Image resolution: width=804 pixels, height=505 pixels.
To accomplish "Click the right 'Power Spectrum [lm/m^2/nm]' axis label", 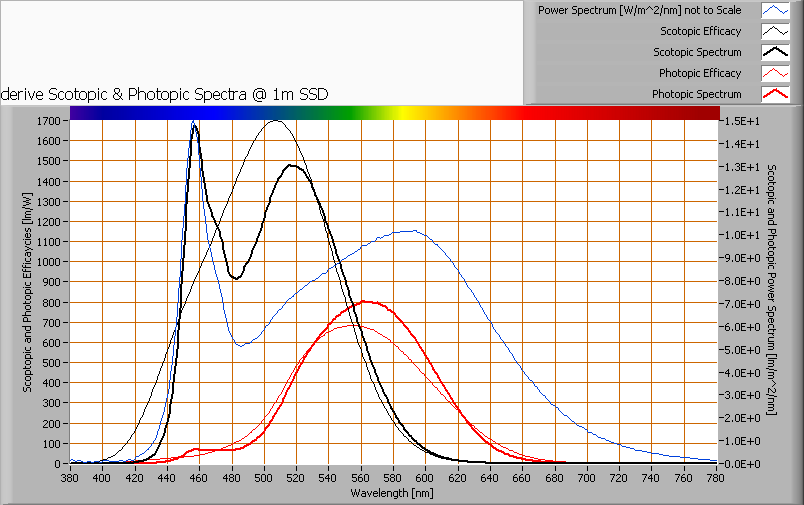I will (771, 290).
